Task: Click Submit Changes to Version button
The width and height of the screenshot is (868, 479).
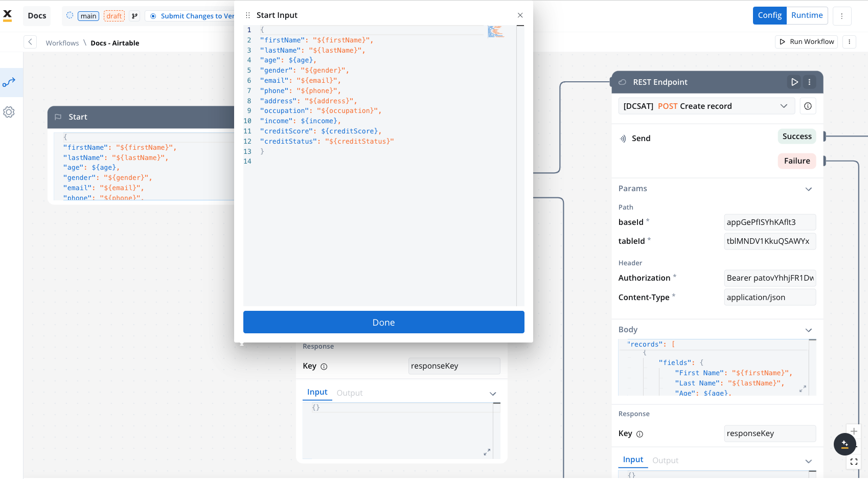Action: click(x=190, y=16)
